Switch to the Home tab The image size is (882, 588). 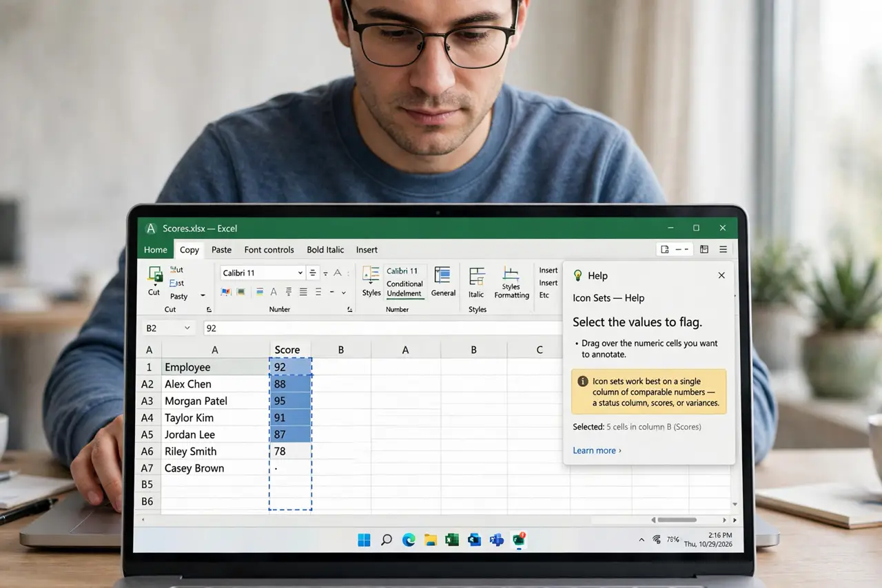tap(156, 250)
